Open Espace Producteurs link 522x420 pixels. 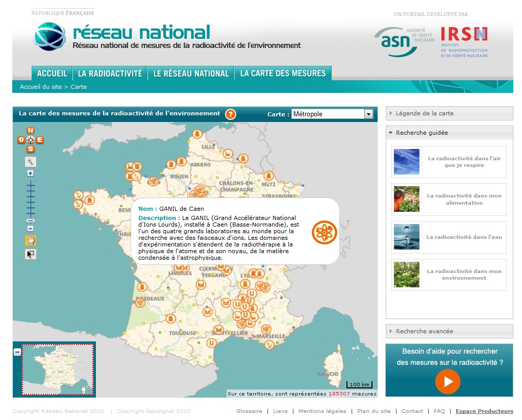click(484, 411)
